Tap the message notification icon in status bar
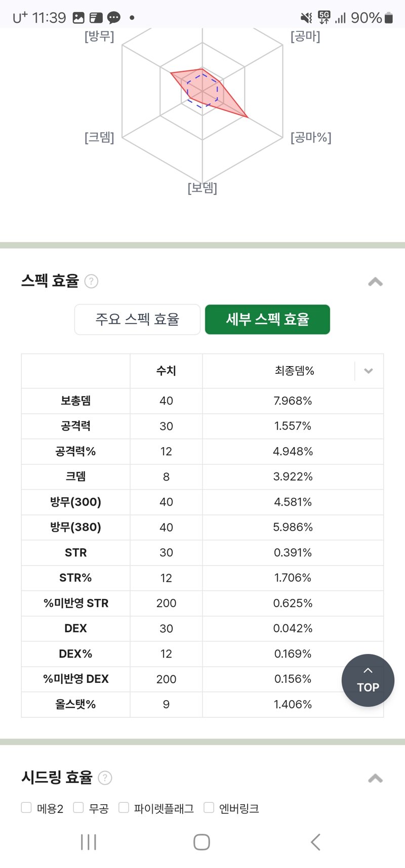This screenshot has width=405, height=868. coord(114,18)
